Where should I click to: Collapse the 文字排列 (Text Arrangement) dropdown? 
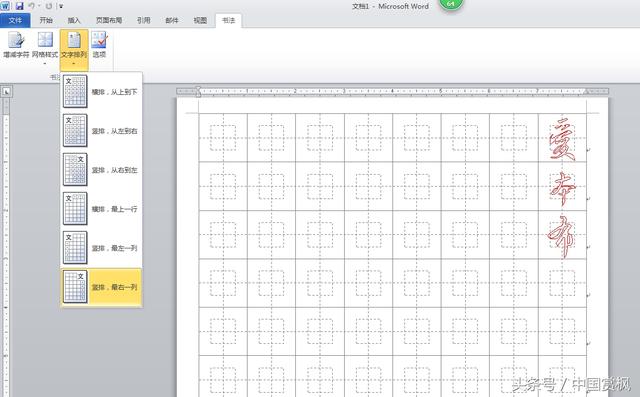click(x=74, y=49)
